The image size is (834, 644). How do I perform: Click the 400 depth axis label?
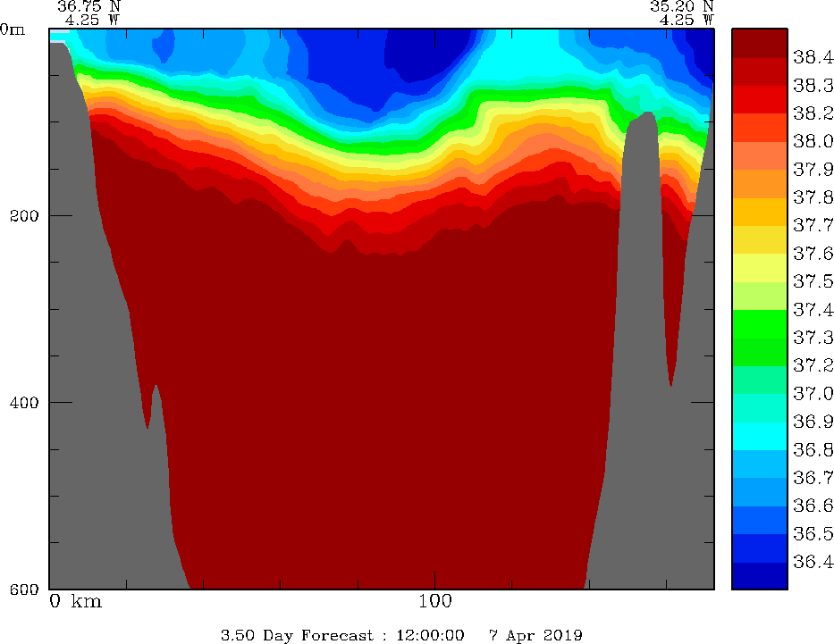click(x=24, y=402)
